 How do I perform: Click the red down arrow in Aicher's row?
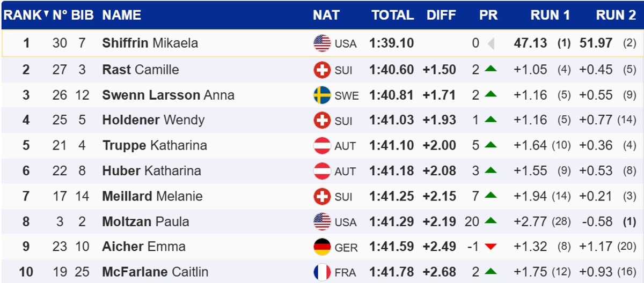(491, 247)
